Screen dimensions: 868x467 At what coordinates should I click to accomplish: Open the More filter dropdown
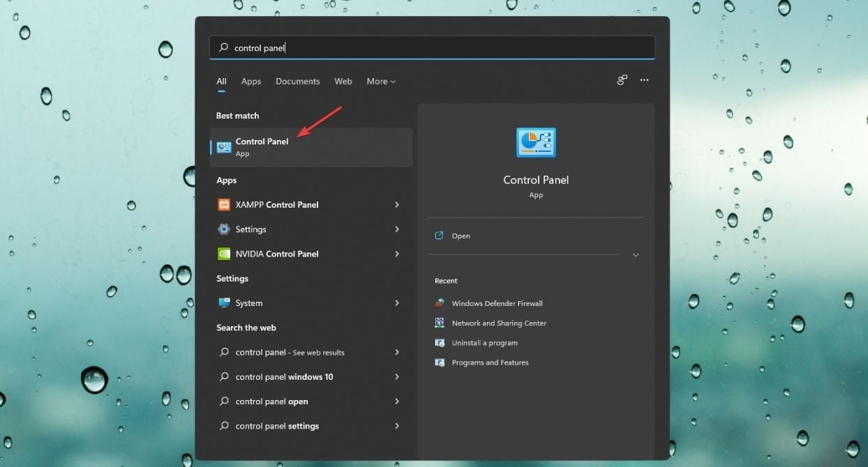pyautogui.click(x=381, y=82)
